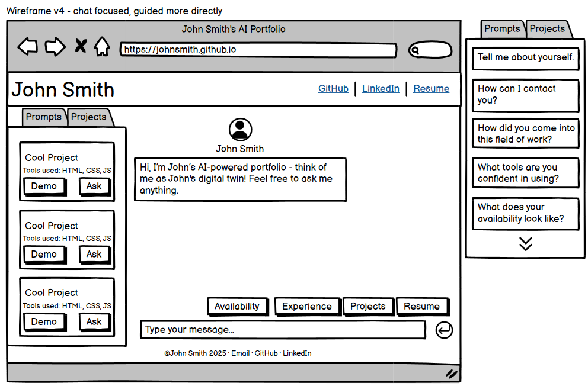Click the 'Tell me about yourself.' prompt

(x=525, y=59)
